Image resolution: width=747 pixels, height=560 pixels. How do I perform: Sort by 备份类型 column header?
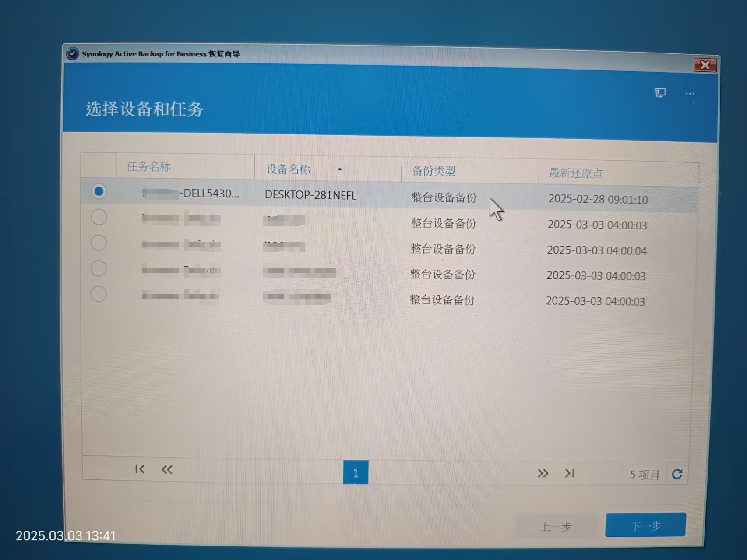(433, 171)
